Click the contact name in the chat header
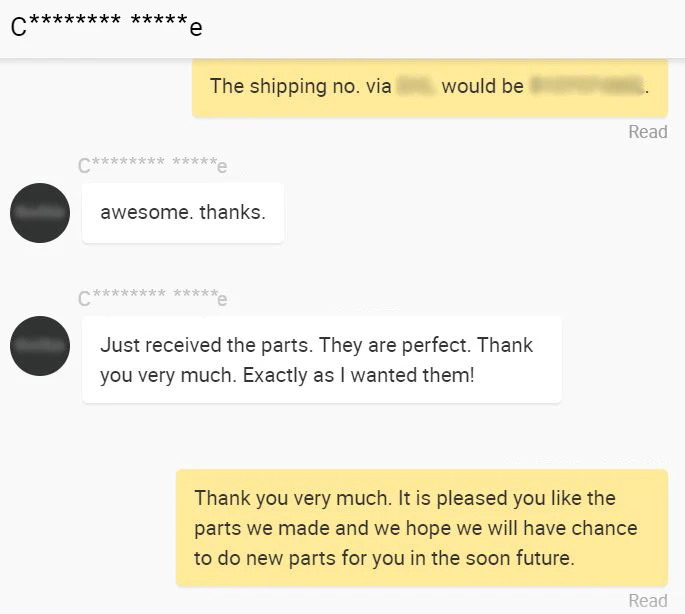Viewport: 685px width, 614px height. pyautogui.click(x=106, y=26)
